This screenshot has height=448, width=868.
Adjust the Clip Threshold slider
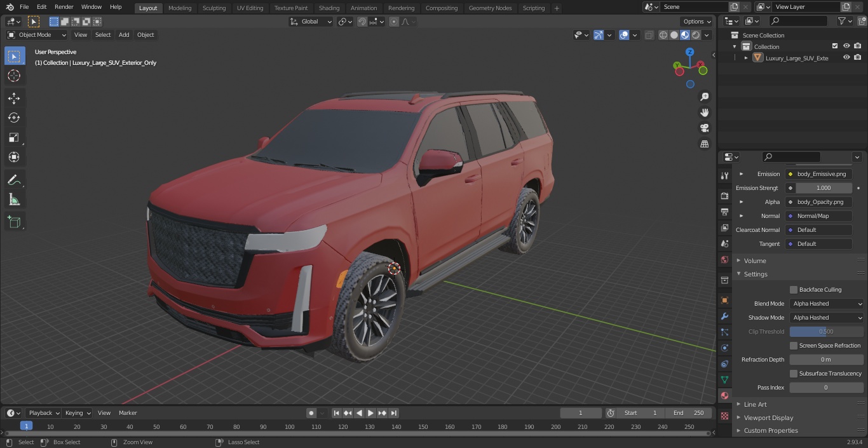coord(827,332)
